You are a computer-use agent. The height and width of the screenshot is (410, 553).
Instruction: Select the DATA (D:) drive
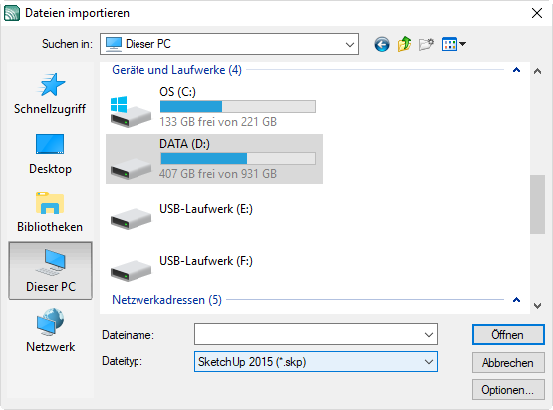click(214, 159)
